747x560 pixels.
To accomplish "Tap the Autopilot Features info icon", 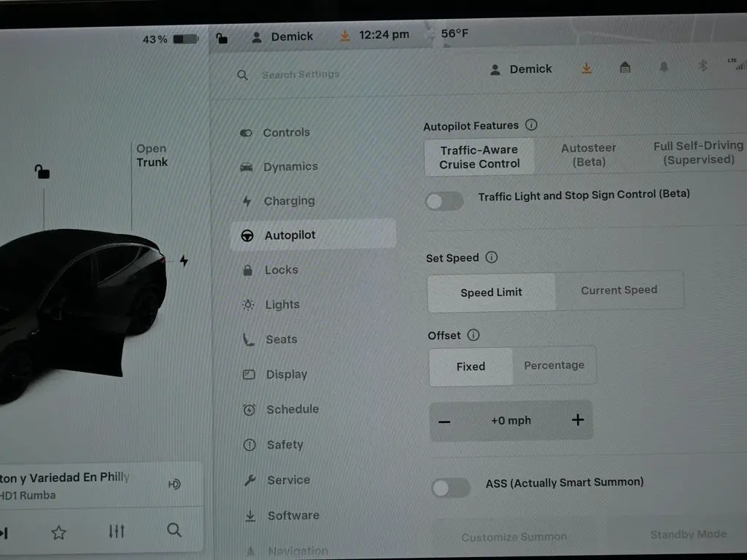I will coord(531,125).
